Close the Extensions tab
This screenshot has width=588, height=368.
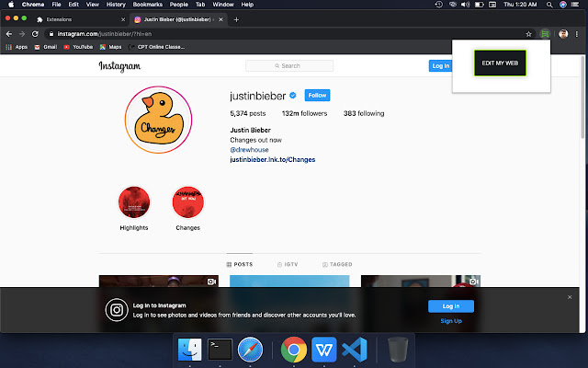tap(123, 19)
